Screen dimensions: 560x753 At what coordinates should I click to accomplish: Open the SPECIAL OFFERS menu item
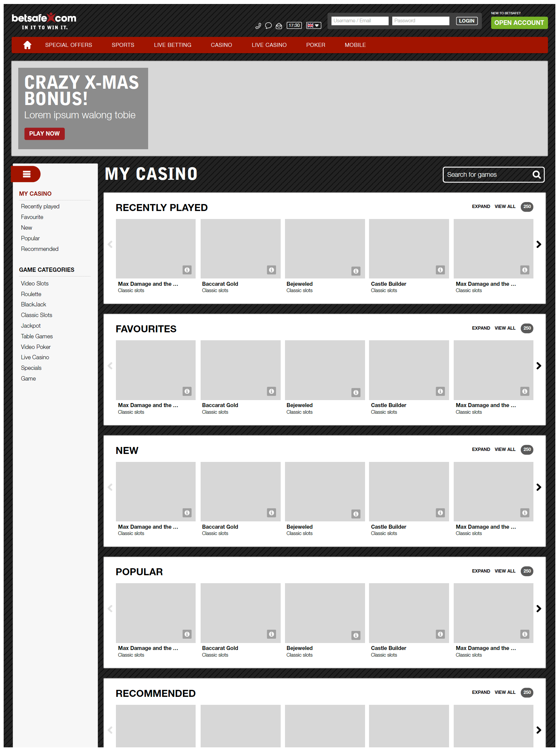coord(68,45)
